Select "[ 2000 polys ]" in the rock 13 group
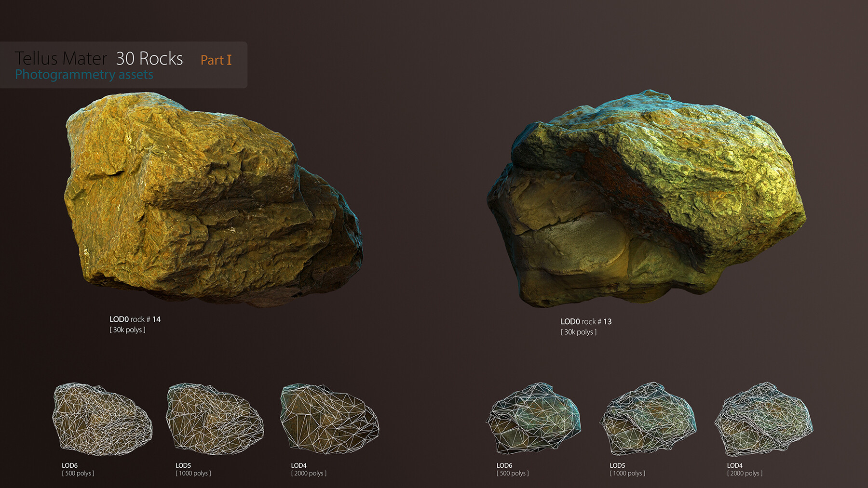The width and height of the screenshot is (868, 488). coord(745,474)
